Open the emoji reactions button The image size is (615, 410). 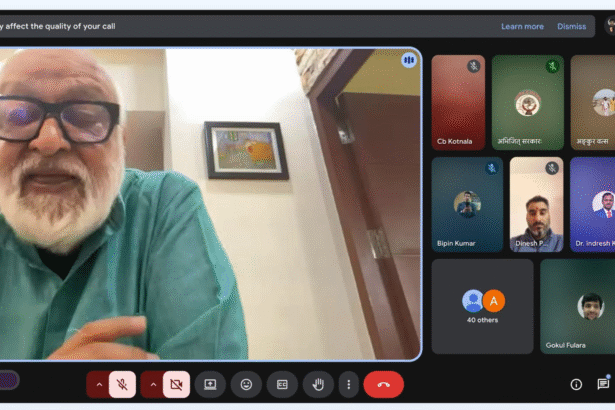[245, 384]
